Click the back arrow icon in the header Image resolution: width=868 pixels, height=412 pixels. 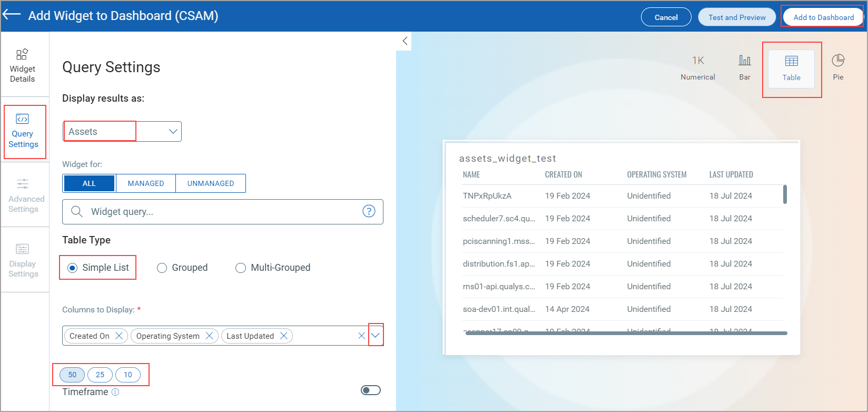coord(12,15)
